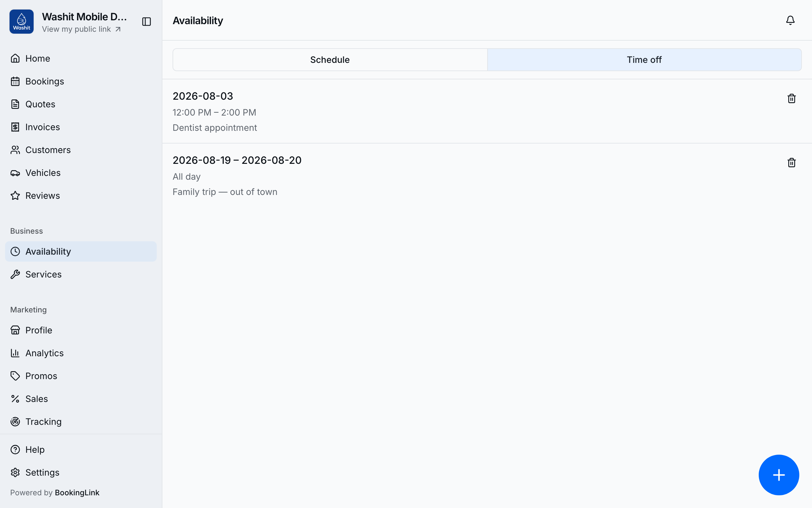Add new time off with plus button

[x=778, y=475]
